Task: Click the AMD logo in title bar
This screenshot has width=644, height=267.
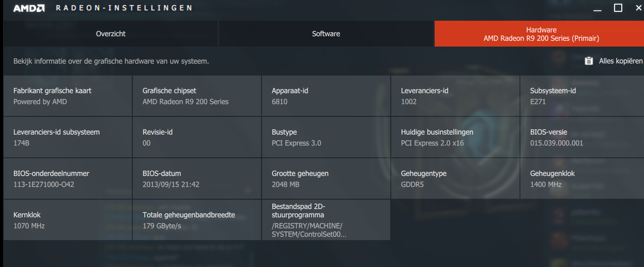Action: click(x=28, y=8)
